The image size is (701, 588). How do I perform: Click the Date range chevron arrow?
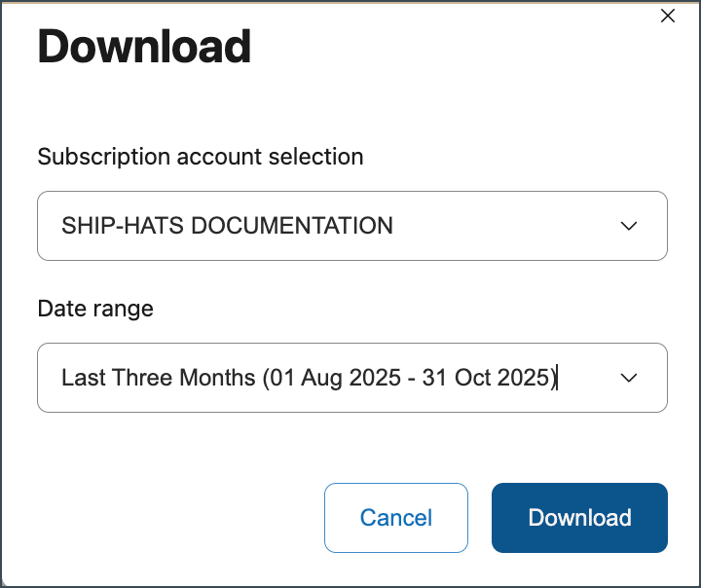[x=629, y=378]
